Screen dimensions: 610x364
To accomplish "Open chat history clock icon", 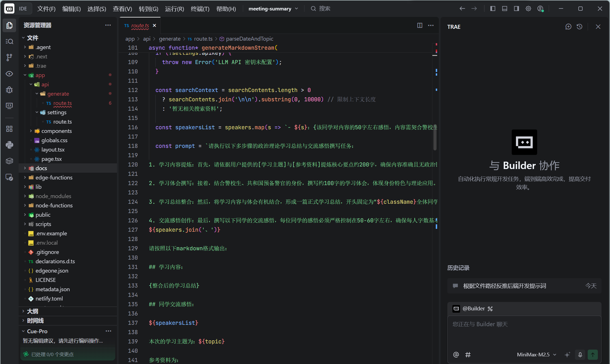I will pos(579,27).
